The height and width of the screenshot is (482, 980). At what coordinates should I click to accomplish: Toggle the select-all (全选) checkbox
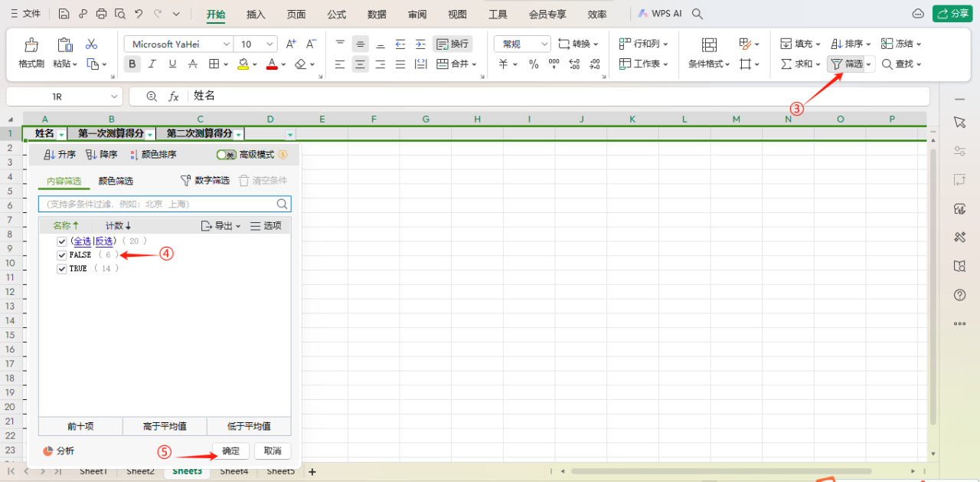click(62, 241)
